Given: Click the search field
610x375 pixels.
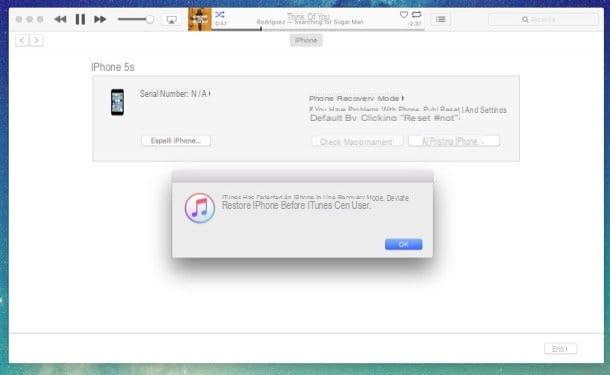Looking at the screenshot, I should click(x=543, y=19).
